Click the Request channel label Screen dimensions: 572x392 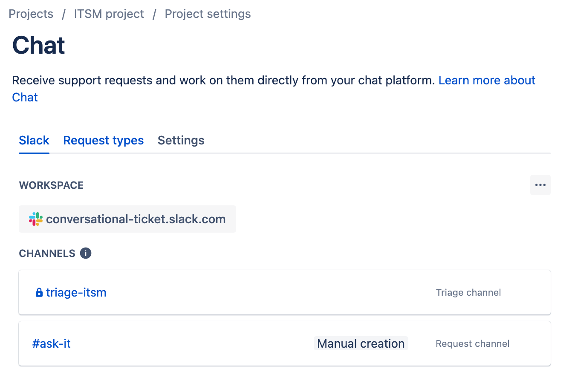coord(472,343)
